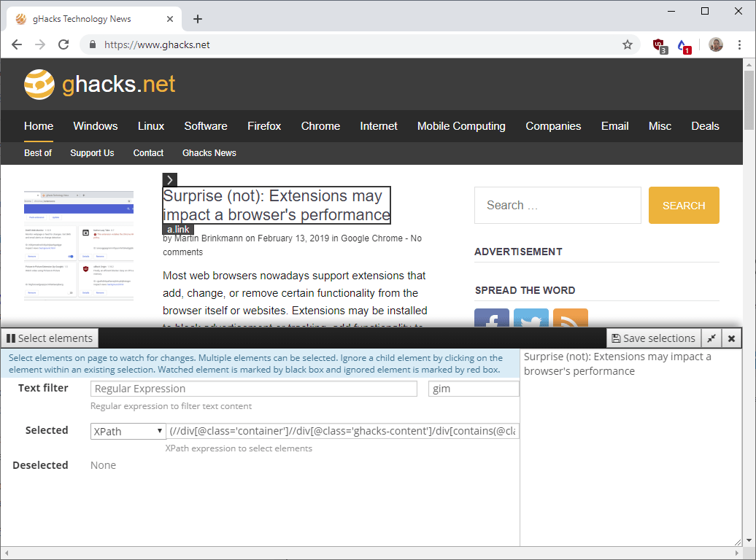Close the selector panel with X
756x560 pixels.
coord(731,338)
